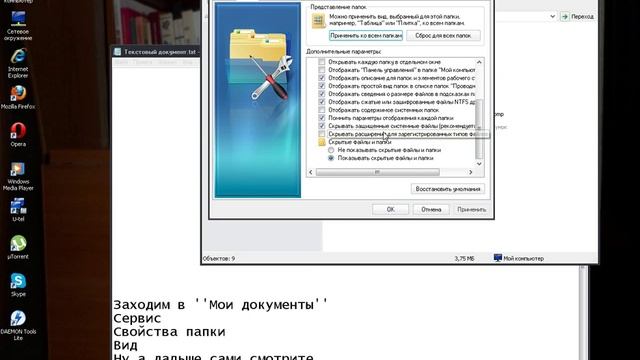Launch Internet Explorer from the desktop

click(18, 63)
